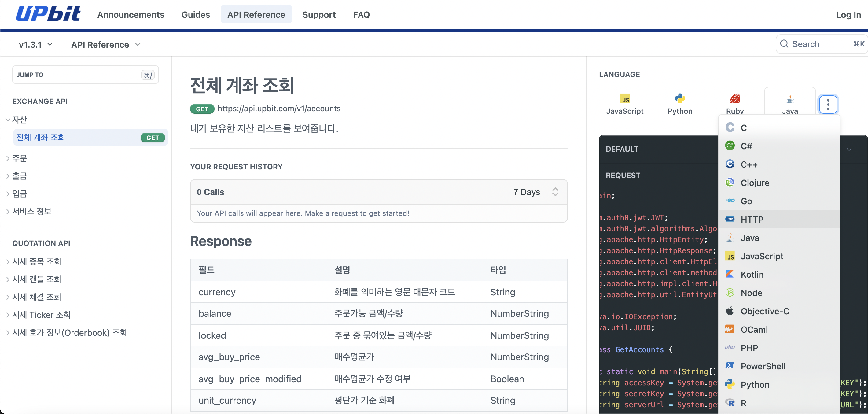
Task: Select the Python language tab icon
Action: [680, 99]
